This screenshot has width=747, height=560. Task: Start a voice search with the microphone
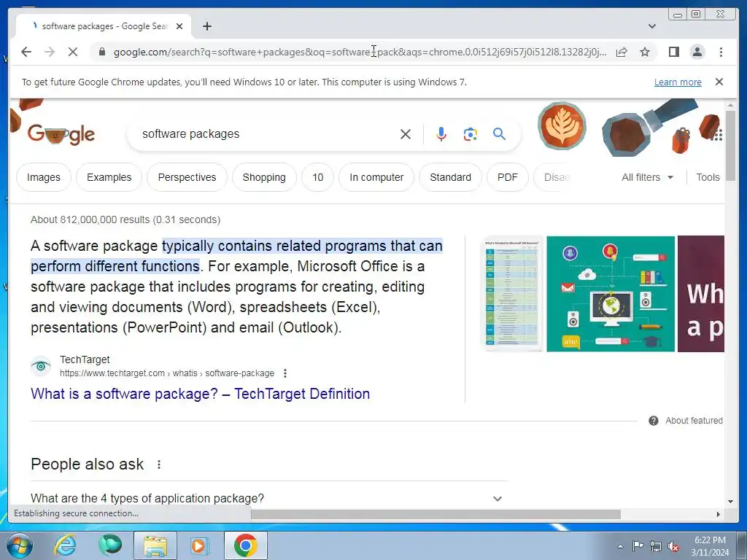[x=441, y=134]
